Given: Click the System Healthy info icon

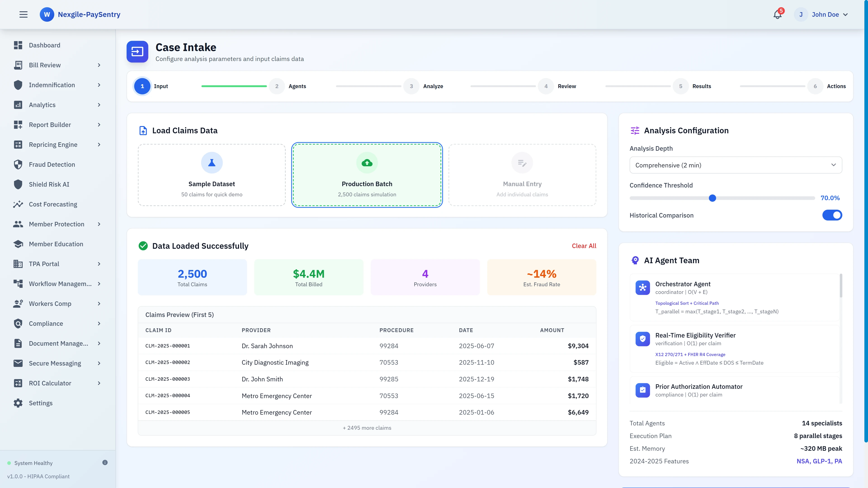Looking at the screenshot, I should 105,462.
